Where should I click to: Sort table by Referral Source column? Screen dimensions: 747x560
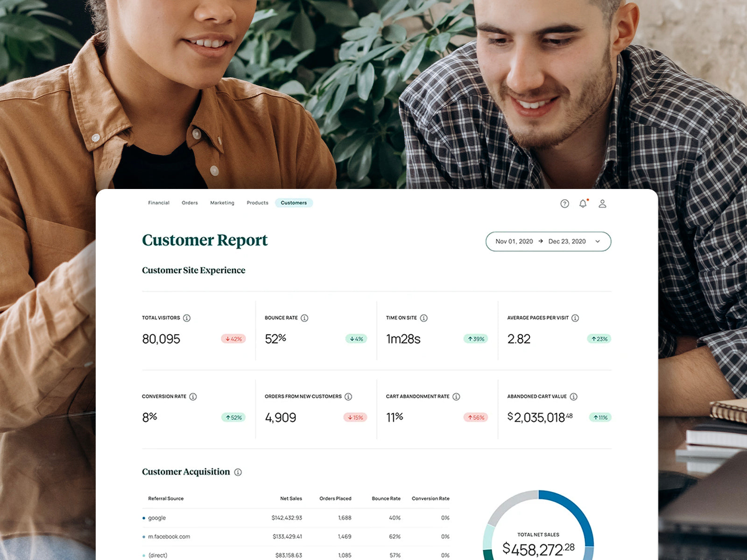point(166,498)
